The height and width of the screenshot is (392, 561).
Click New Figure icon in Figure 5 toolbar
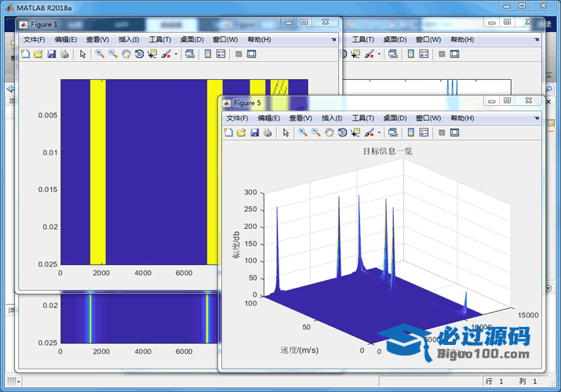click(228, 132)
